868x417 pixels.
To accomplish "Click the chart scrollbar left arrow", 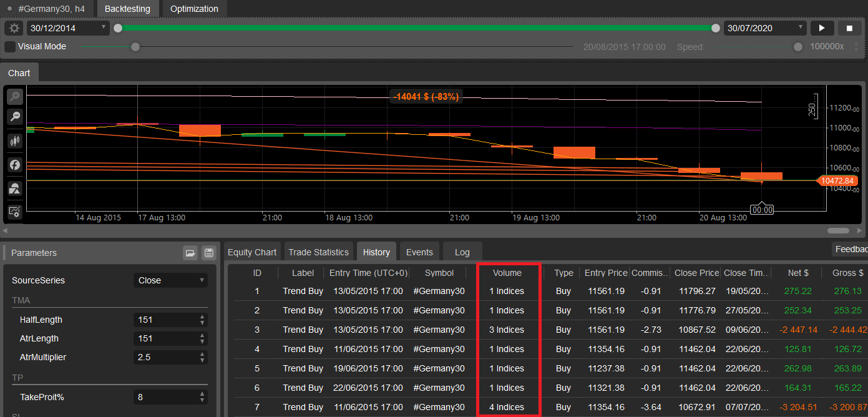I will click(6, 230).
